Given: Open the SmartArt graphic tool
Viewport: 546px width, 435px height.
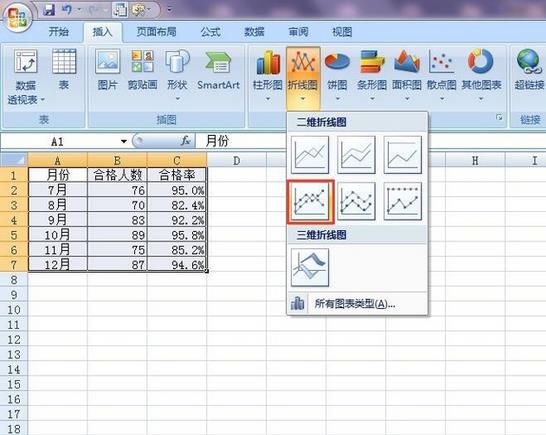Looking at the screenshot, I should click(218, 70).
